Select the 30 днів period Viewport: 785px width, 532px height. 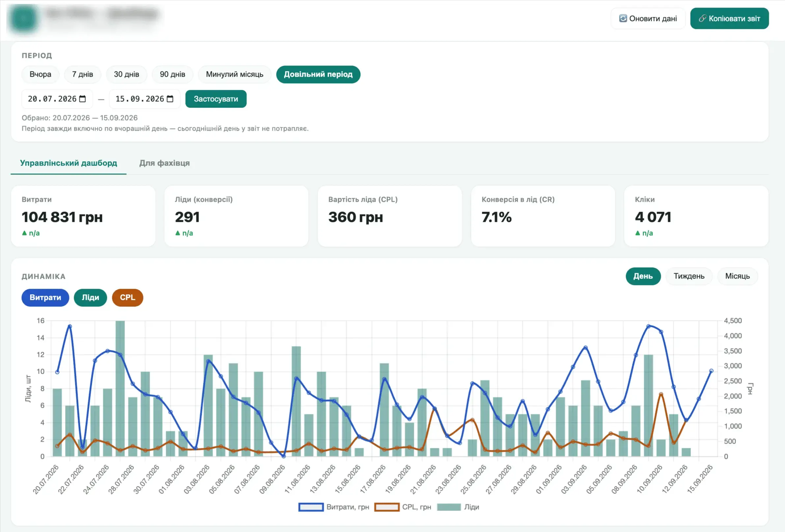pyautogui.click(x=127, y=74)
